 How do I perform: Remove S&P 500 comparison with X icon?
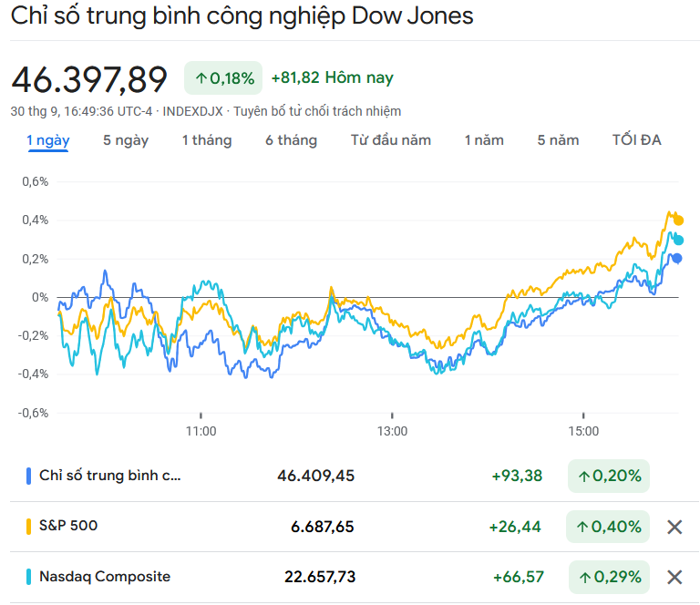(674, 527)
